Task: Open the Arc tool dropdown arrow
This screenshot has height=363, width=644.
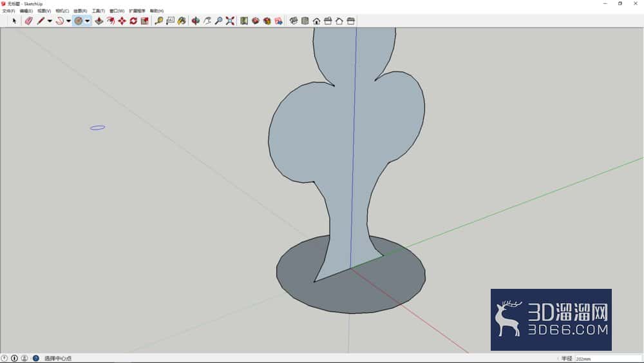Action: pos(69,21)
